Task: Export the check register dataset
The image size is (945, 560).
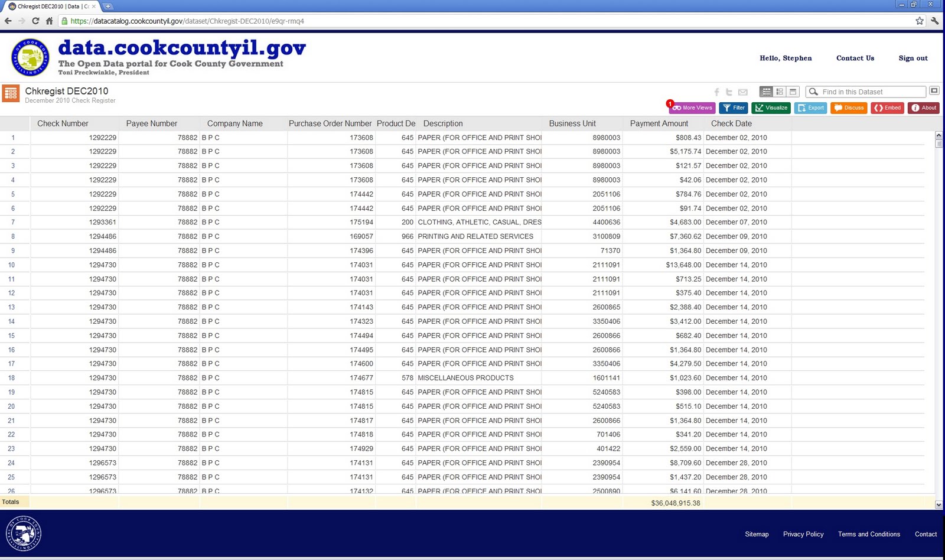Action: click(x=810, y=108)
